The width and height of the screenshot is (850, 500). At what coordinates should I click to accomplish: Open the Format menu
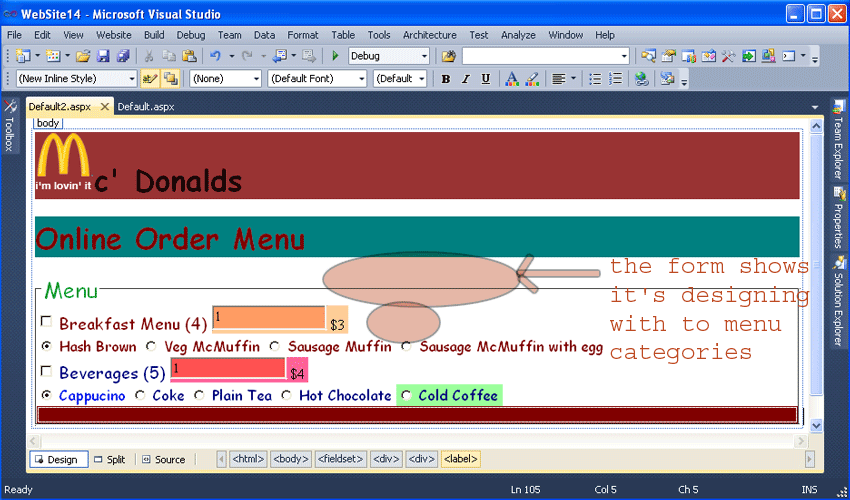[x=302, y=35]
